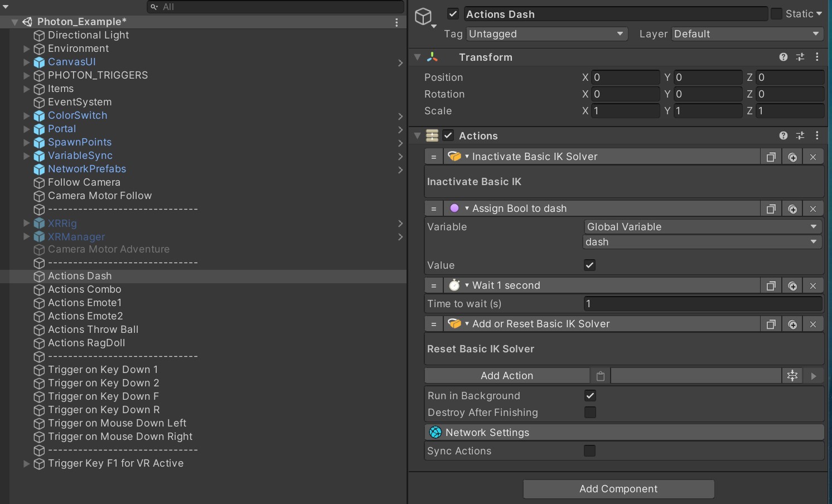The image size is (832, 504).
Task: Disable the Run in Background checkbox
Action: pyautogui.click(x=589, y=396)
